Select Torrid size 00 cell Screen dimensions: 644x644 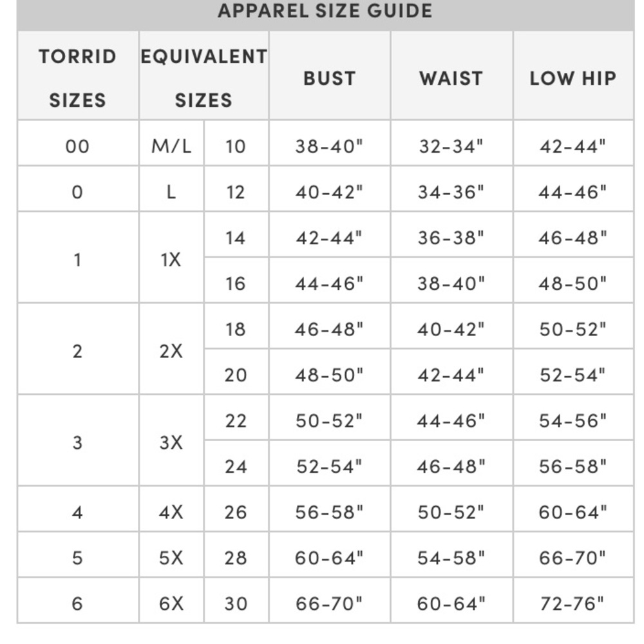78,144
